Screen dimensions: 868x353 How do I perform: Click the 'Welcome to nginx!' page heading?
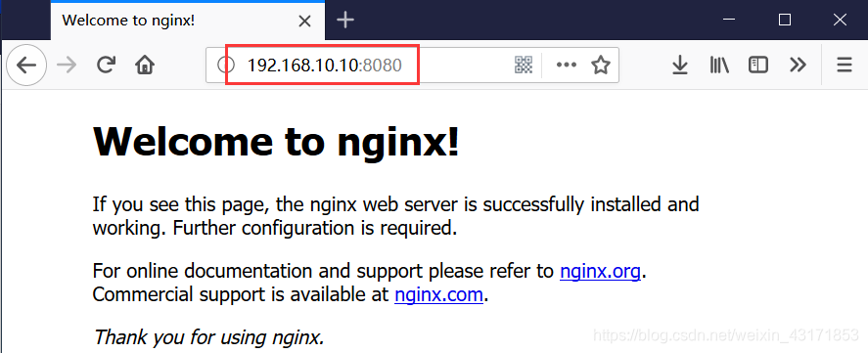point(276,141)
